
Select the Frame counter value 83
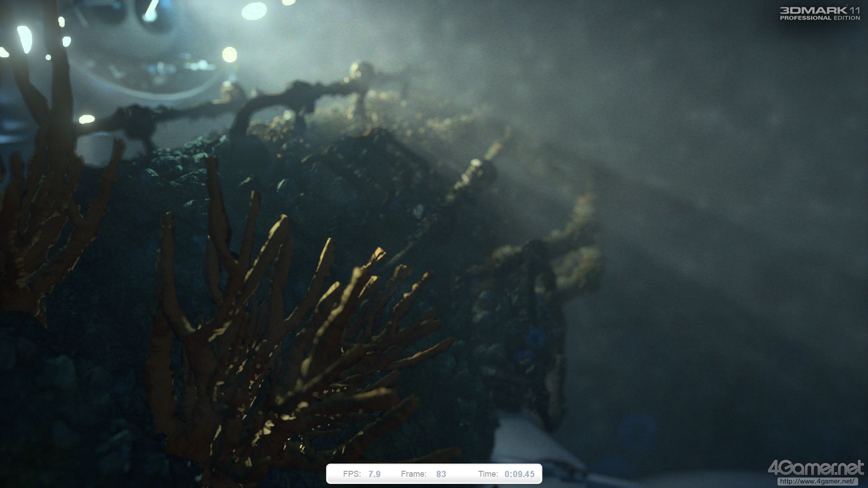pos(441,474)
